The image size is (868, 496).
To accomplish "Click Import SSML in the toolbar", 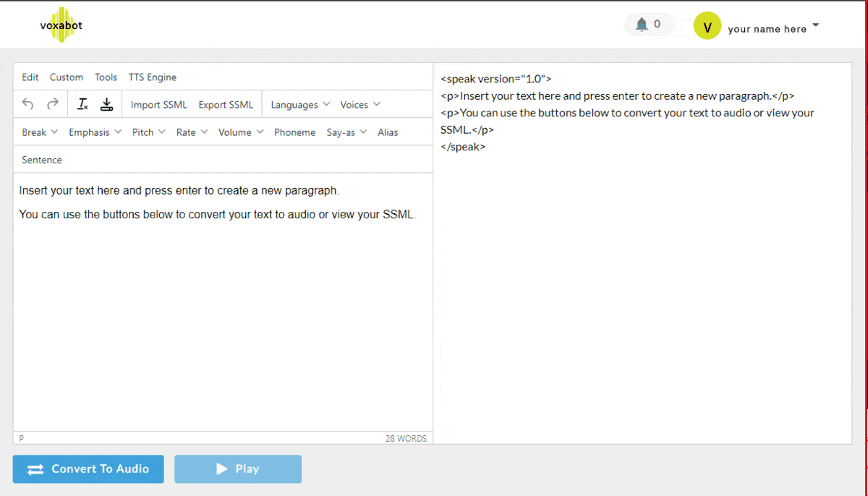I will (158, 105).
